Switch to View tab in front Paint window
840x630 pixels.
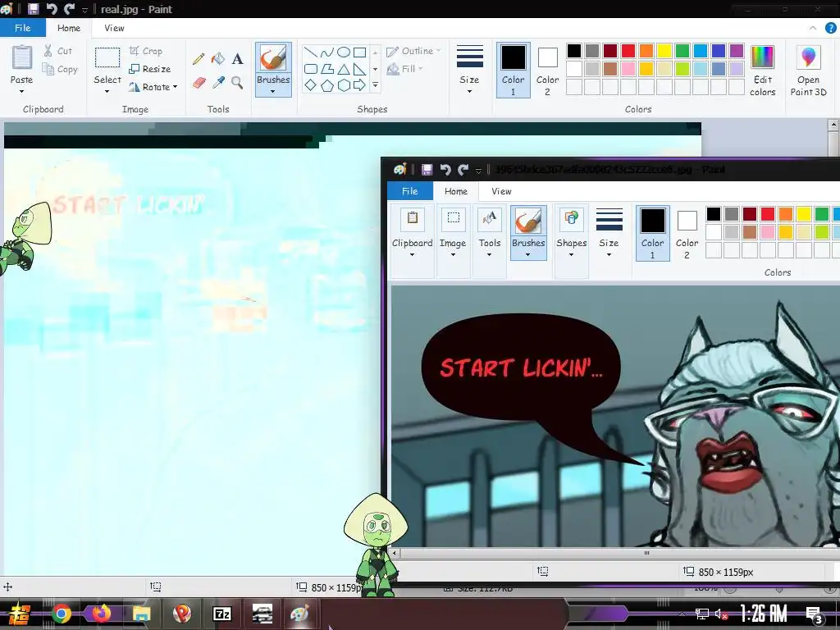coord(501,191)
